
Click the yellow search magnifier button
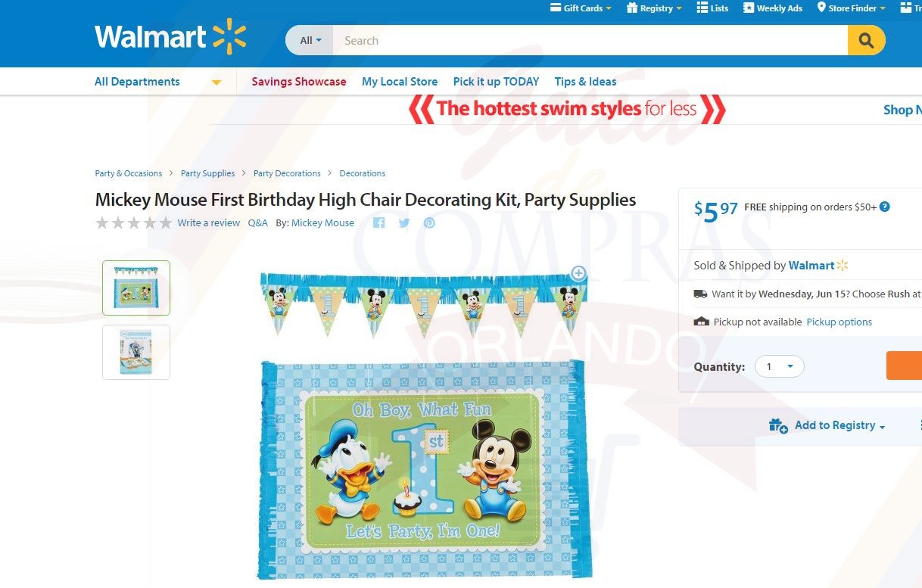click(x=866, y=41)
